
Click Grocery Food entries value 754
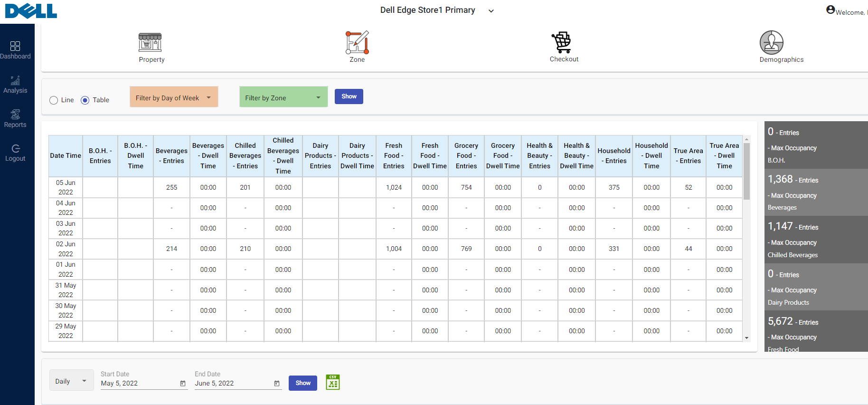point(466,187)
